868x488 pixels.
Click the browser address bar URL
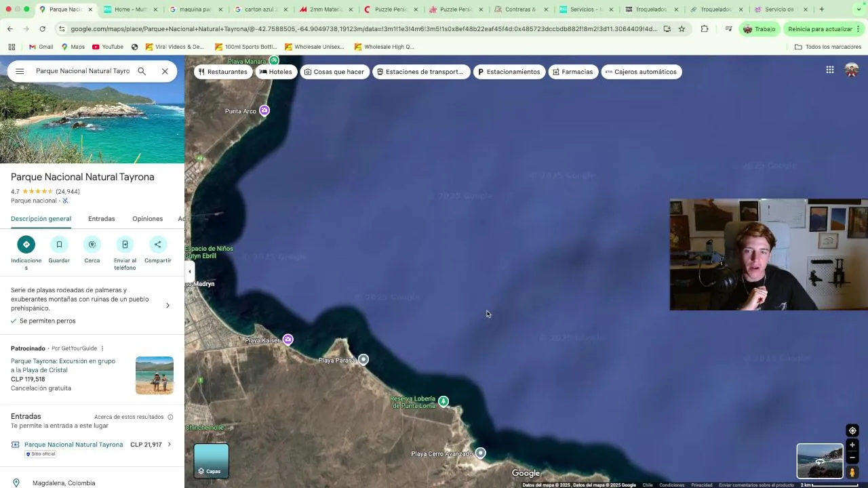pos(363,29)
